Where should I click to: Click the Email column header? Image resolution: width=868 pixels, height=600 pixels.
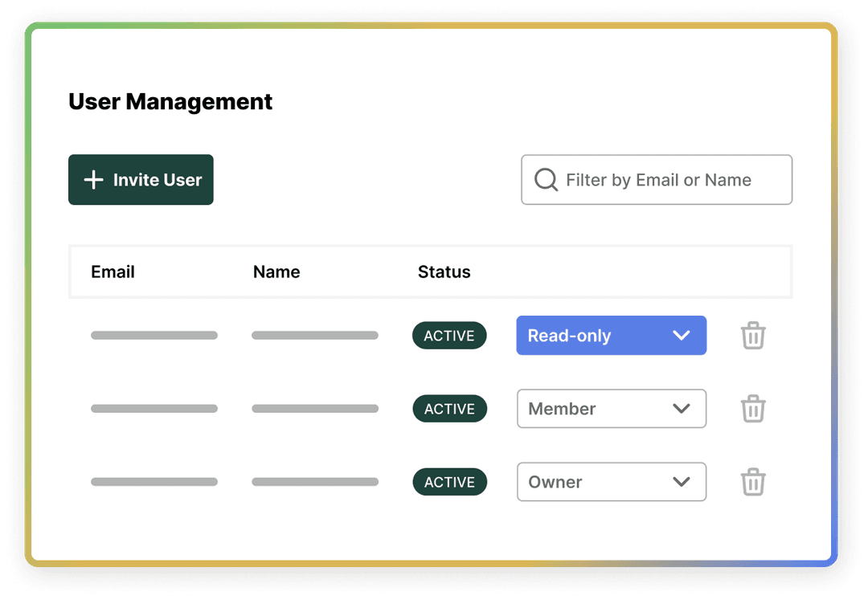tap(113, 271)
